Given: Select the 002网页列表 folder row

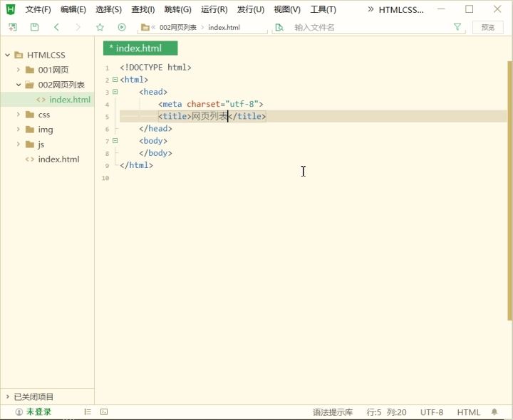Looking at the screenshot, I should pyautogui.click(x=48, y=85).
